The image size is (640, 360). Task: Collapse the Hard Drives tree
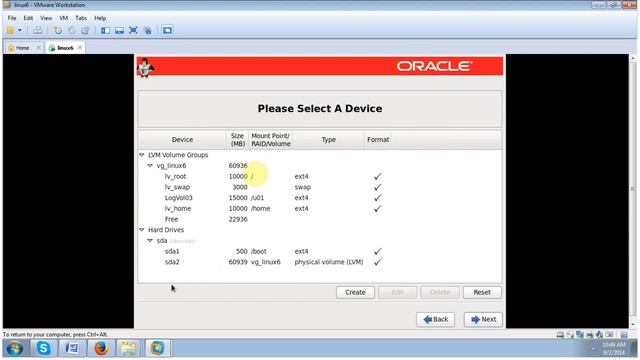pos(142,230)
